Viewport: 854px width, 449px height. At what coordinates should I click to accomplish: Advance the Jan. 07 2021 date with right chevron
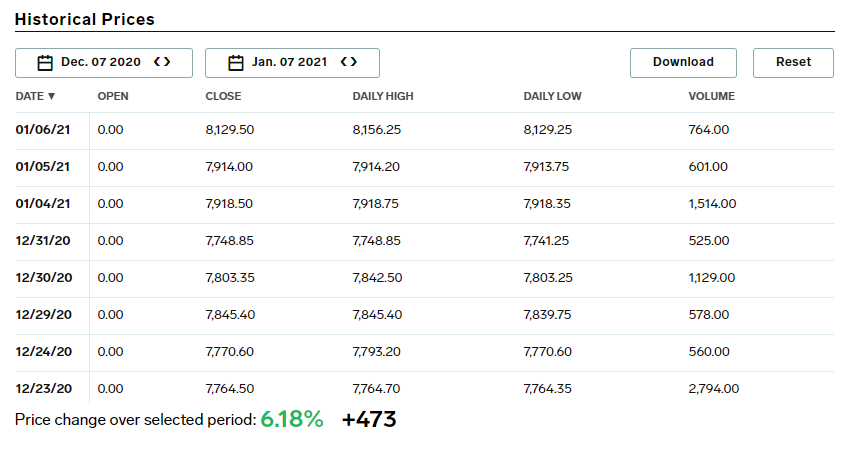pyautogui.click(x=354, y=62)
